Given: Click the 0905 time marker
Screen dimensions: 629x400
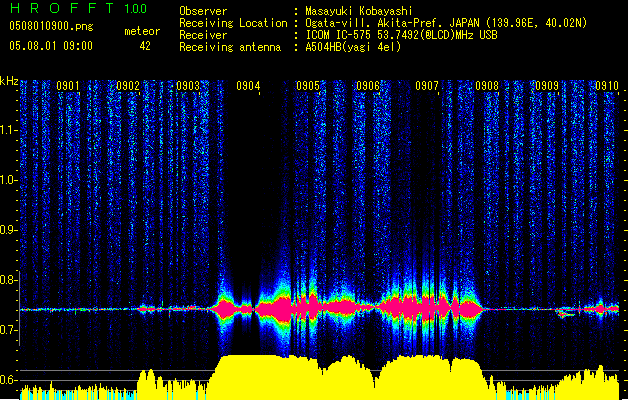Looking at the screenshot, I should (x=308, y=86).
